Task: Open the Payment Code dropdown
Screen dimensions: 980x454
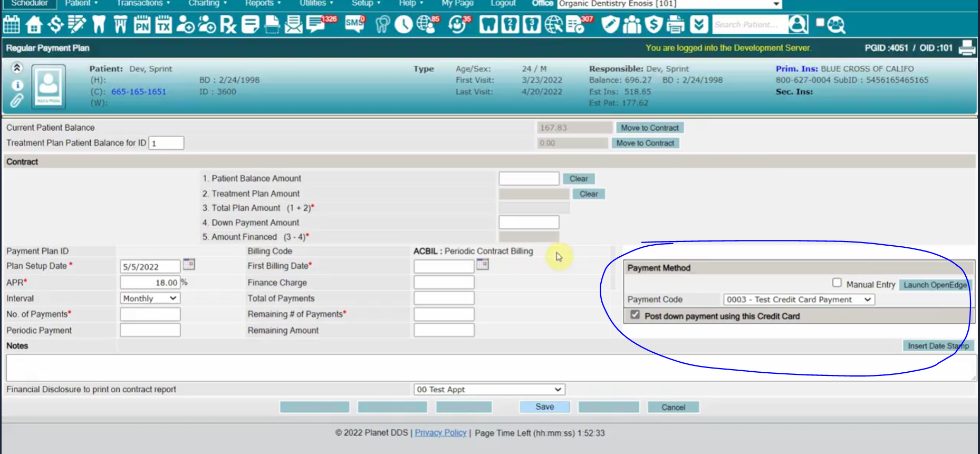Action: [799, 299]
